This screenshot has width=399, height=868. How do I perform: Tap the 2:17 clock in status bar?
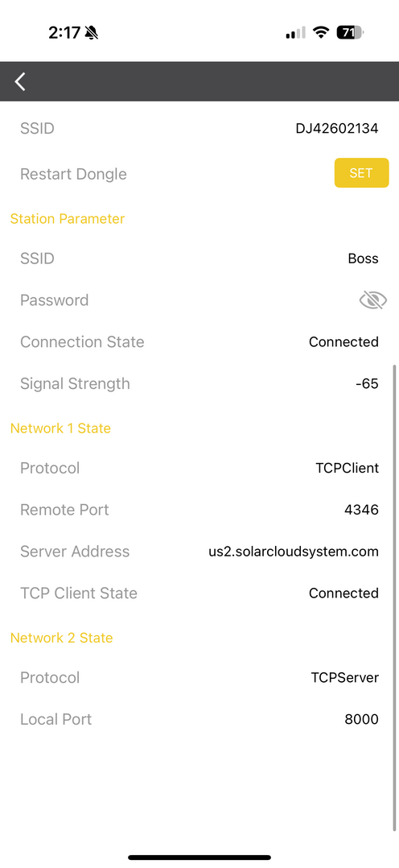(64, 33)
